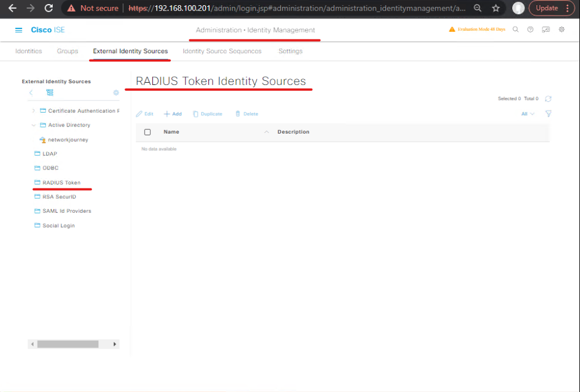Click the Delete button
Viewport: 580px width, 392px height.
(x=247, y=114)
